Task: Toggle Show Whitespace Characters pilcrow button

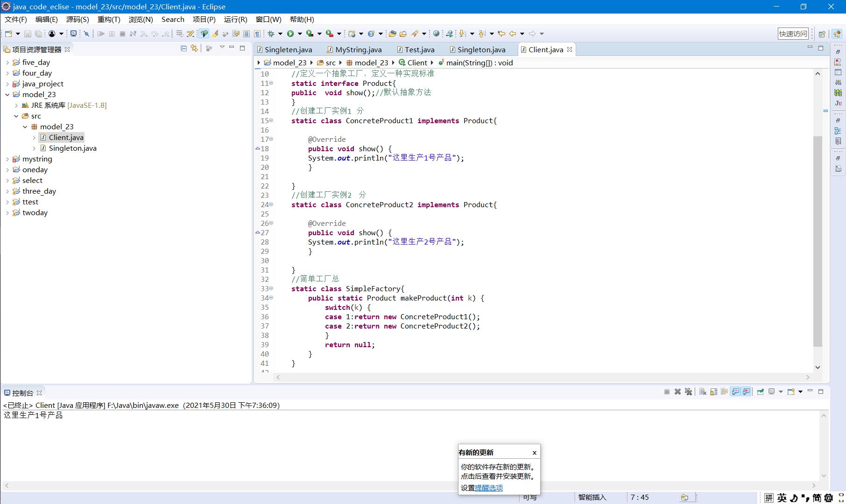Action: (257, 34)
